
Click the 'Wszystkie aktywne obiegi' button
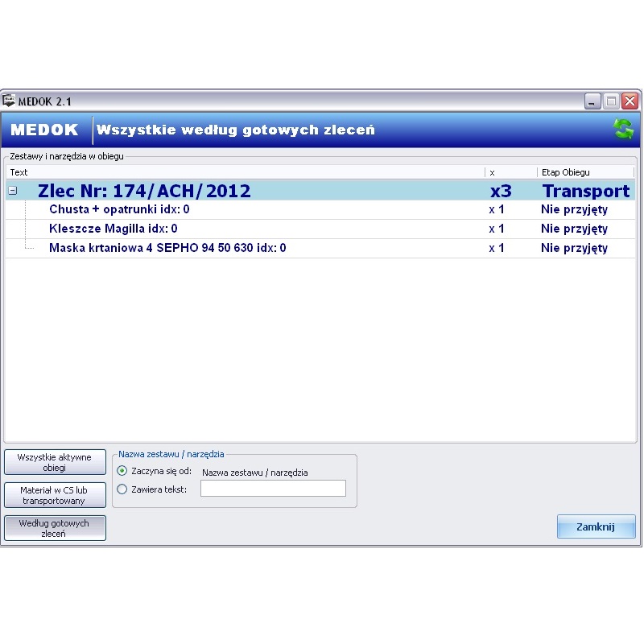[x=55, y=462]
